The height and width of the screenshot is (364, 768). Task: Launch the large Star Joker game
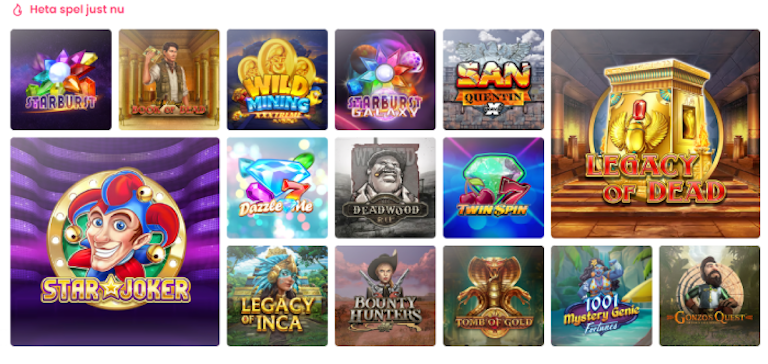tap(115, 242)
